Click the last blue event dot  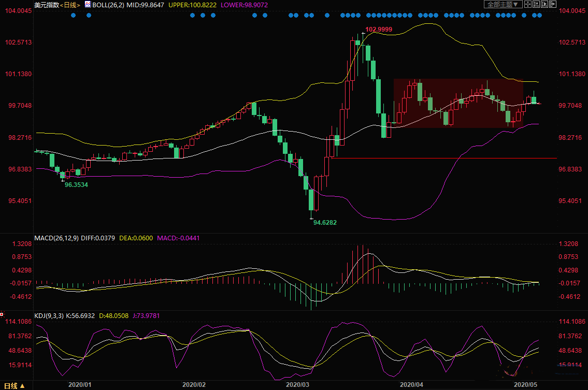(540, 15)
